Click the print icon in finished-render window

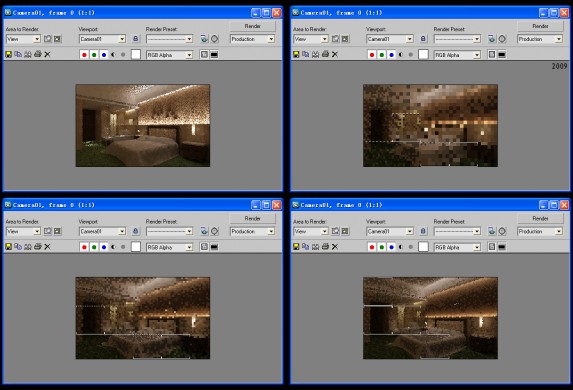click(38, 54)
